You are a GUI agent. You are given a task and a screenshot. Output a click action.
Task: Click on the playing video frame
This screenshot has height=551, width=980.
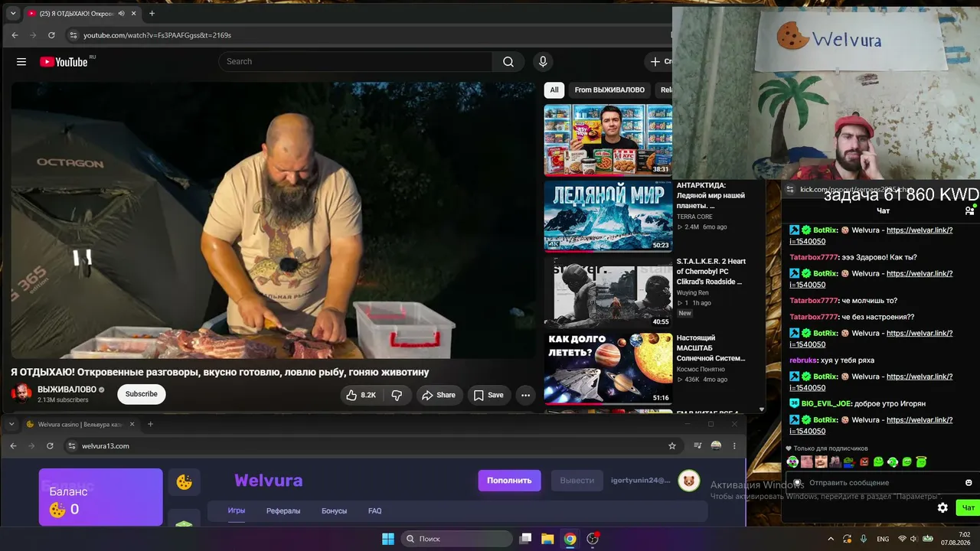coord(273,220)
